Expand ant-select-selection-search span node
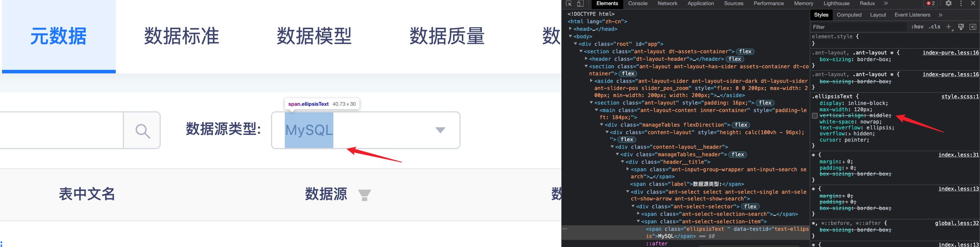Screen dimensions: 980x247 [x=638, y=214]
